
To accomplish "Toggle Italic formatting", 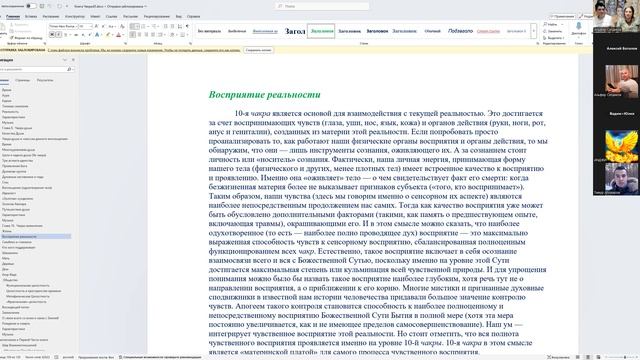I will pos(59,35).
